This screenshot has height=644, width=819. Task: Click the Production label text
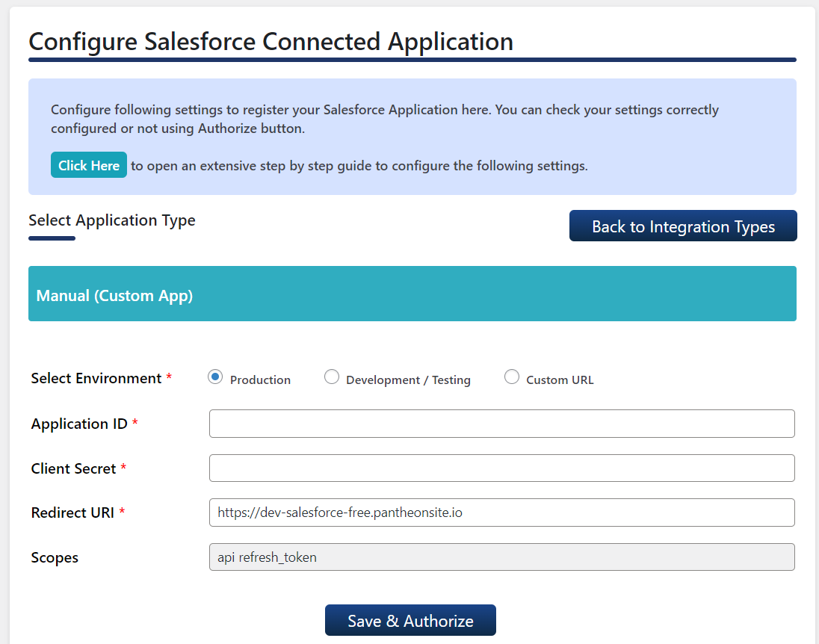pyautogui.click(x=260, y=380)
